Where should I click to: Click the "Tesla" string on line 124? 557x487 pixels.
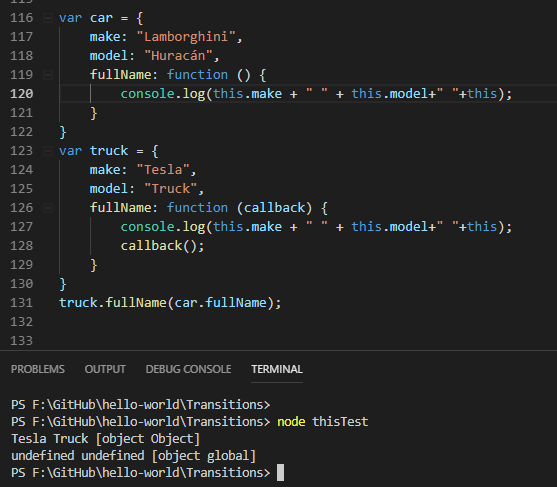tap(163, 170)
